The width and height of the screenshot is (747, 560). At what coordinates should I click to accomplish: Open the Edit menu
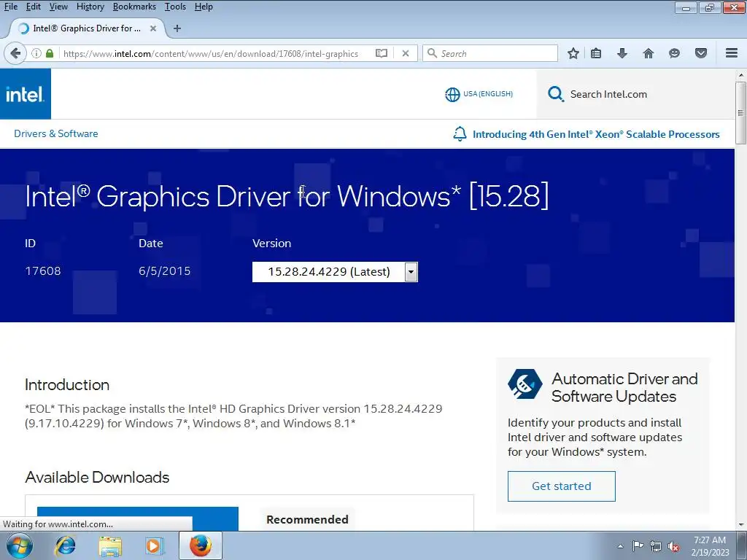[34, 7]
